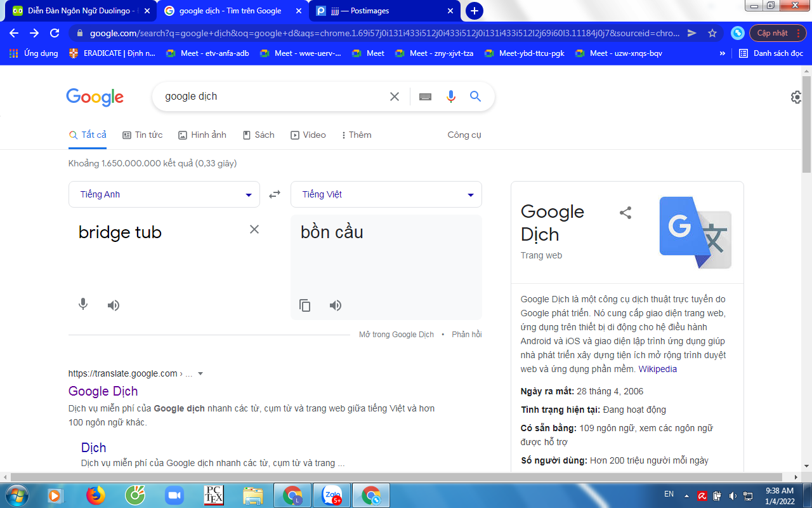Switch to the Diễn Đàn Ngôn Ngữ Duolingo tab
Image resolution: width=812 pixels, height=508 pixels.
tap(81, 11)
